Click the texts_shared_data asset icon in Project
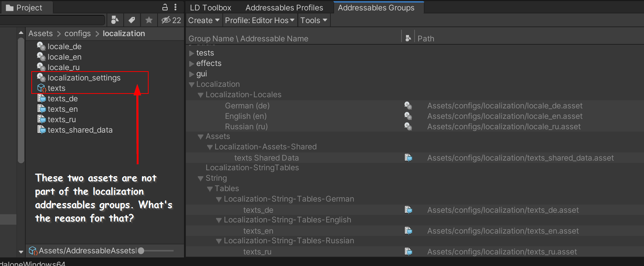Image resolution: width=644 pixels, height=266 pixels. [41, 130]
